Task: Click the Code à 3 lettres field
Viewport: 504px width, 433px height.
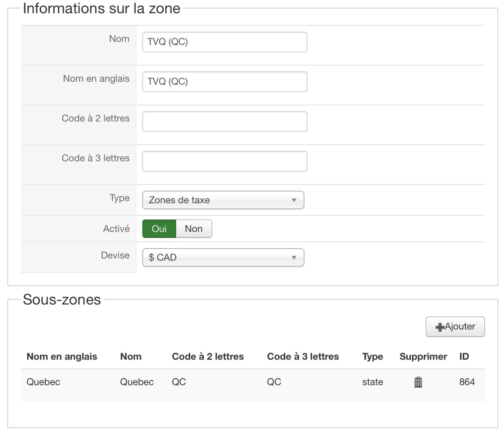Action: click(224, 161)
